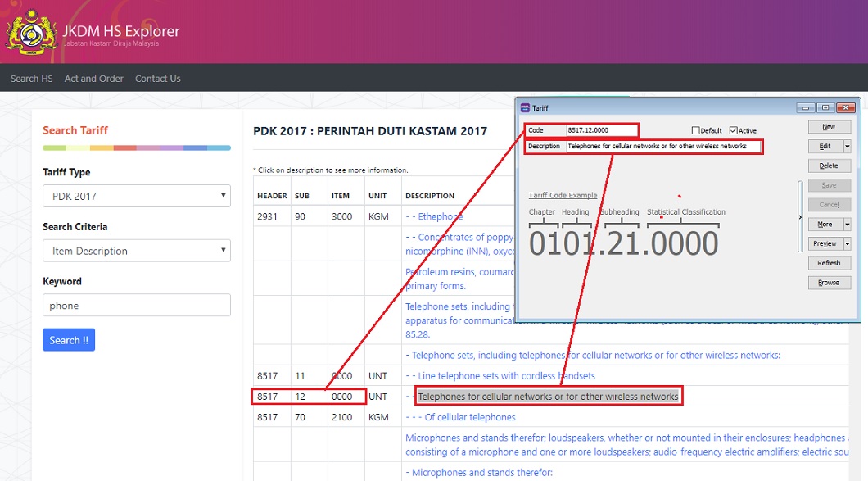
Task: Open the Contact Us page
Action: coord(157,79)
